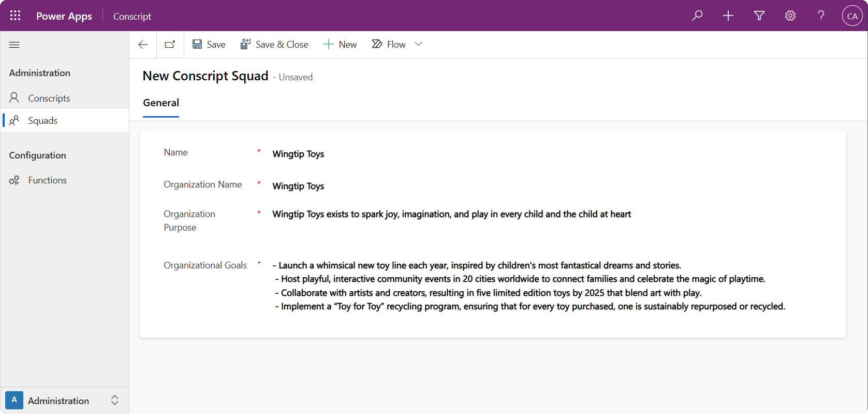Click the Save button
Viewport: 868px width, 414px height.
(209, 45)
